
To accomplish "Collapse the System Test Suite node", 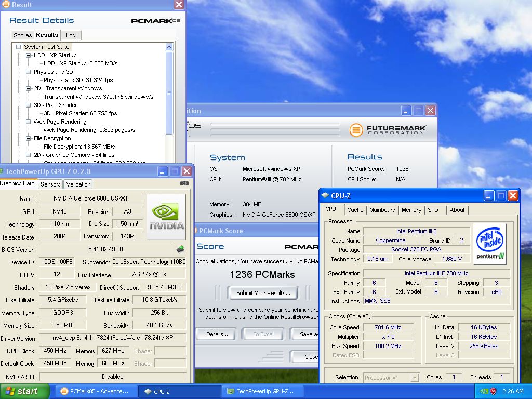I will pos(18,47).
